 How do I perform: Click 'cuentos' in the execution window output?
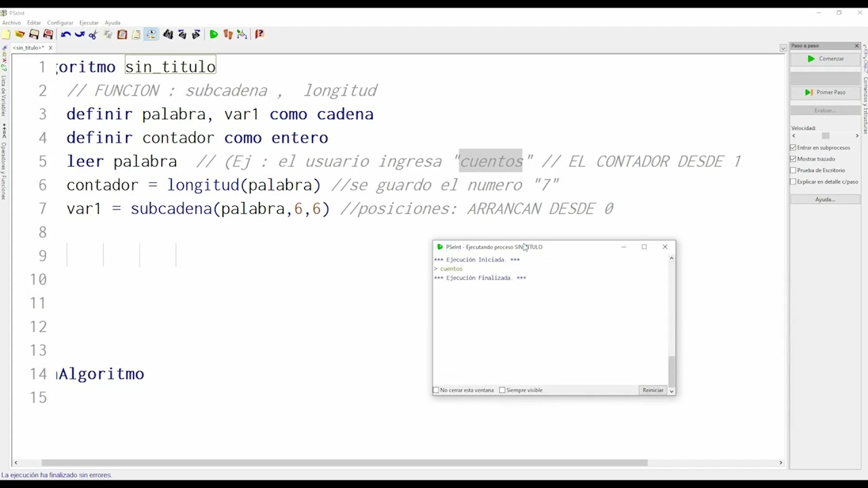(451, 269)
